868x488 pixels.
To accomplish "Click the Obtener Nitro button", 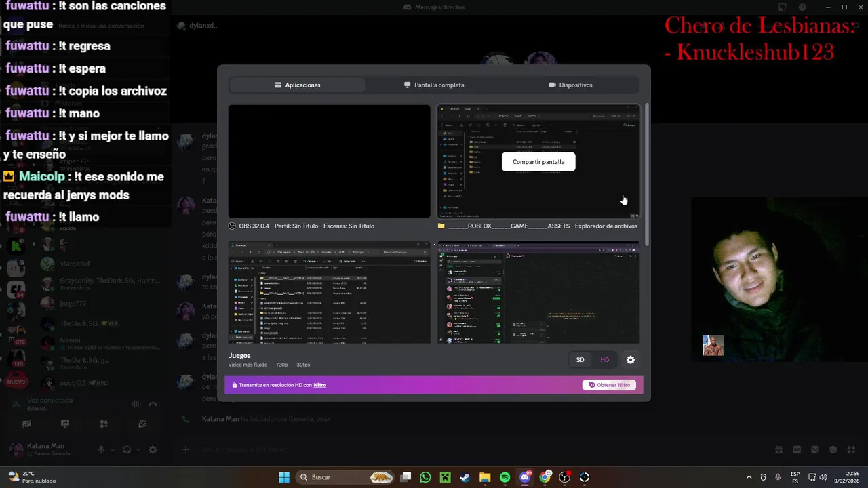I will pyautogui.click(x=609, y=385).
